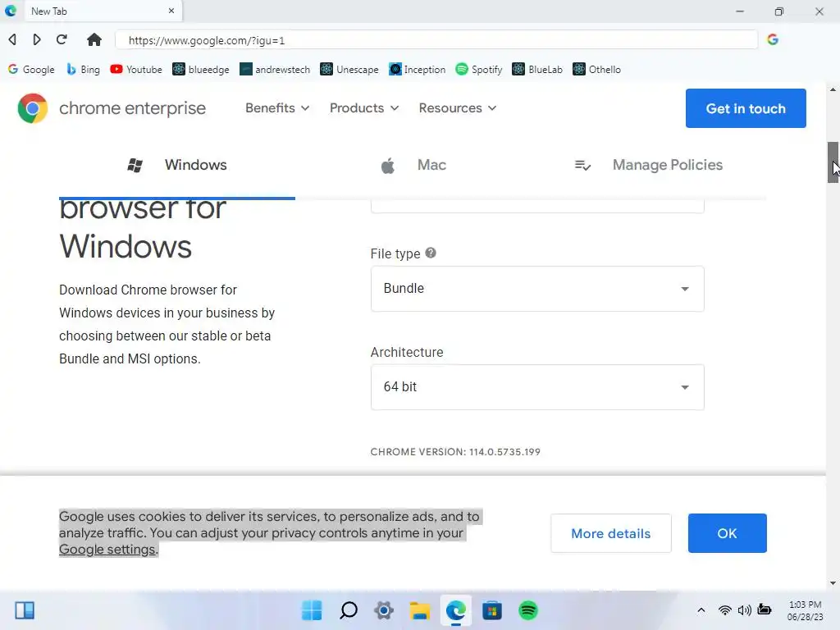
Task: Open the Google settings link
Action: tap(107, 550)
